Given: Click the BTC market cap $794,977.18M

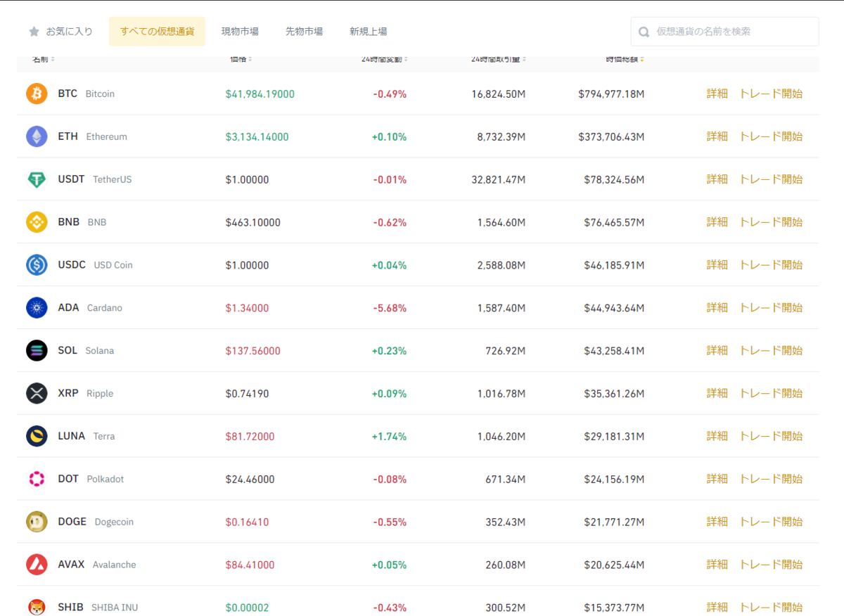Looking at the screenshot, I should click(611, 94).
